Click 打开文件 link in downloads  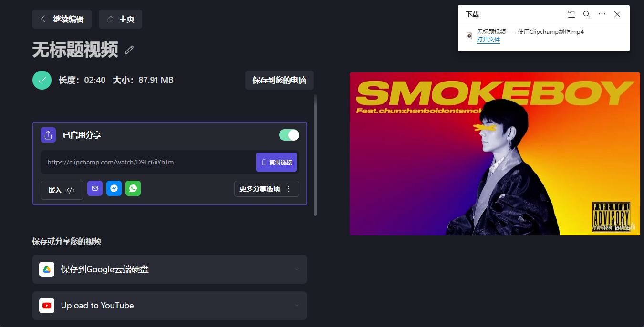[488, 40]
